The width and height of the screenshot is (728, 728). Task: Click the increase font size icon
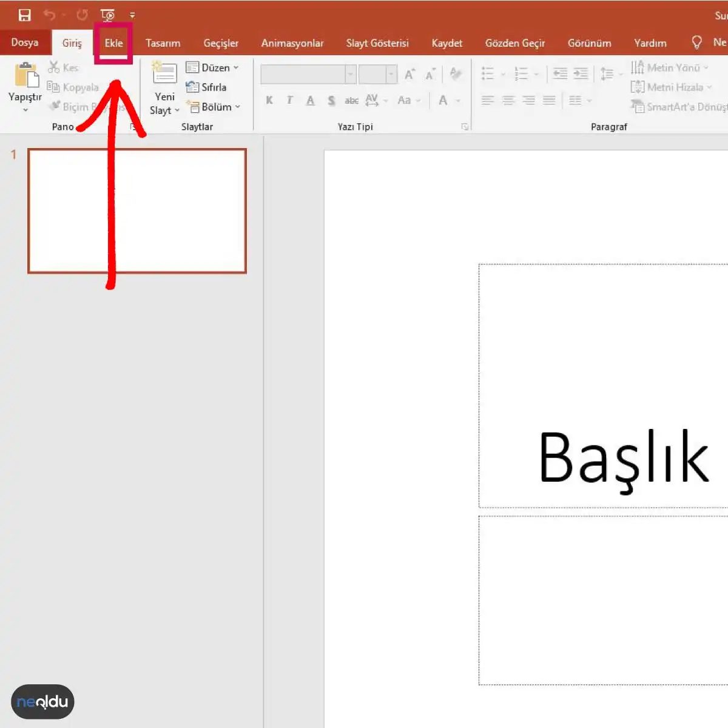(x=410, y=74)
